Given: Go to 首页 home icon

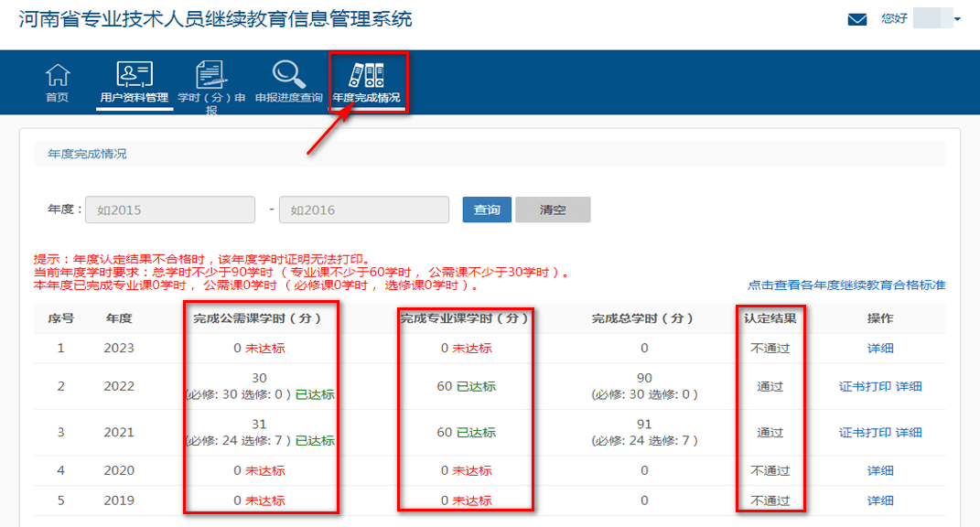Looking at the screenshot, I should tap(58, 75).
